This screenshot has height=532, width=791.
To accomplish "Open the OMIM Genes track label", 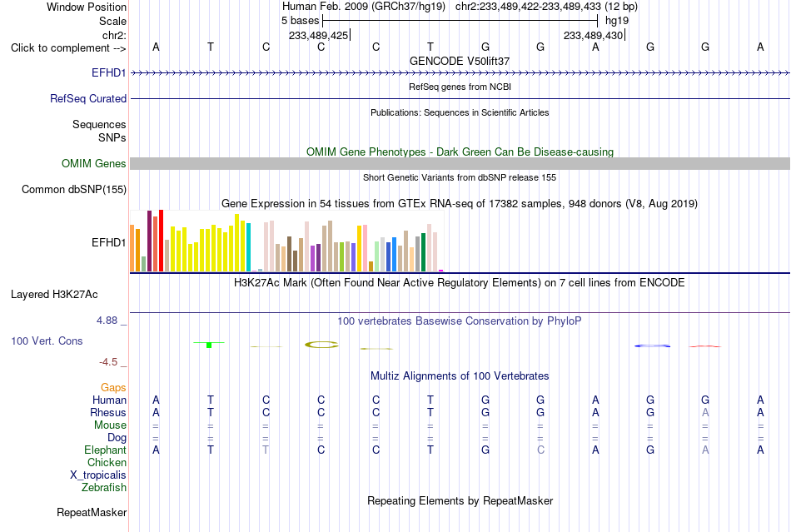I will [x=93, y=163].
